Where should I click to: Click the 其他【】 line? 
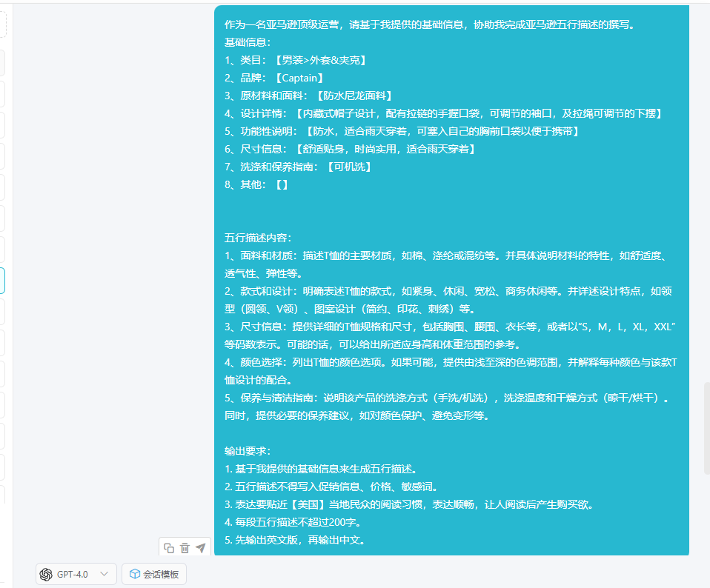(x=256, y=184)
